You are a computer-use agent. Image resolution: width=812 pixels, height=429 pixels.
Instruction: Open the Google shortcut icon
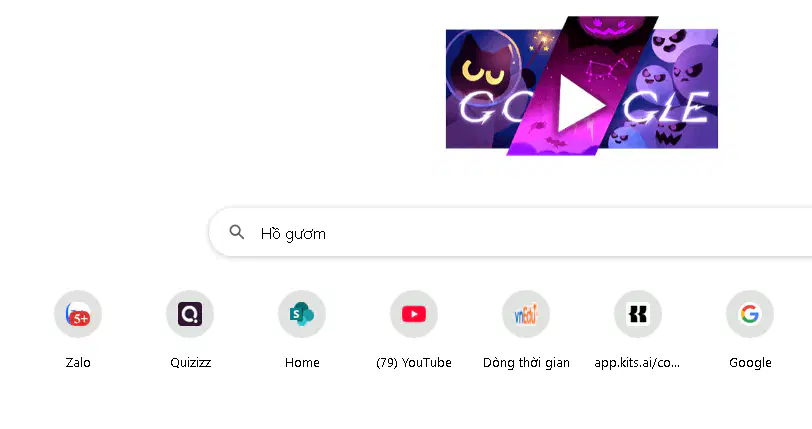pyautogui.click(x=750, y=314)
